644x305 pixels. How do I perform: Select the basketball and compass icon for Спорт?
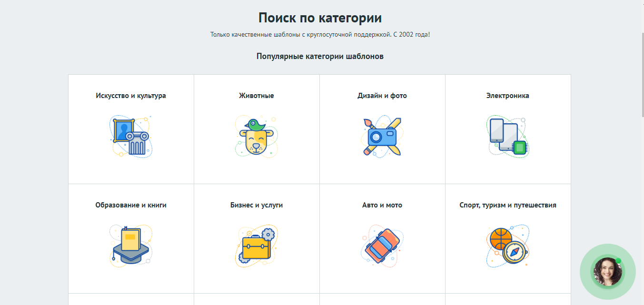pos(507,246)
